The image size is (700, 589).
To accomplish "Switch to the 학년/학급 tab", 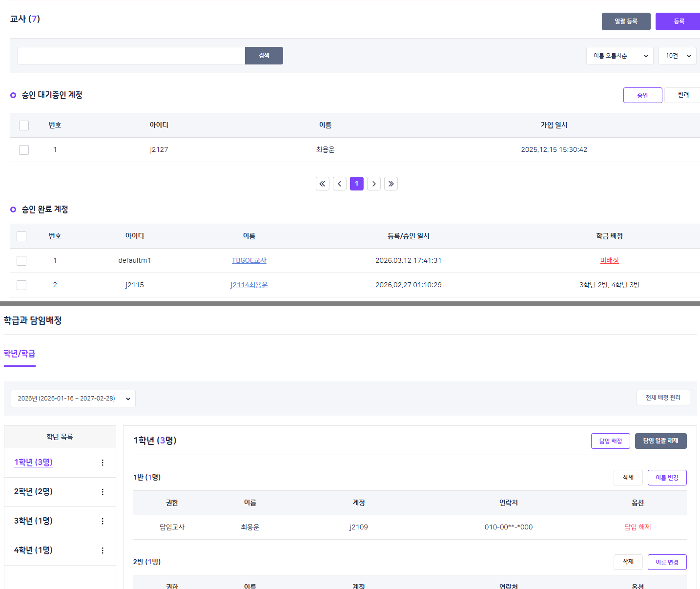I will coord(20,354).
